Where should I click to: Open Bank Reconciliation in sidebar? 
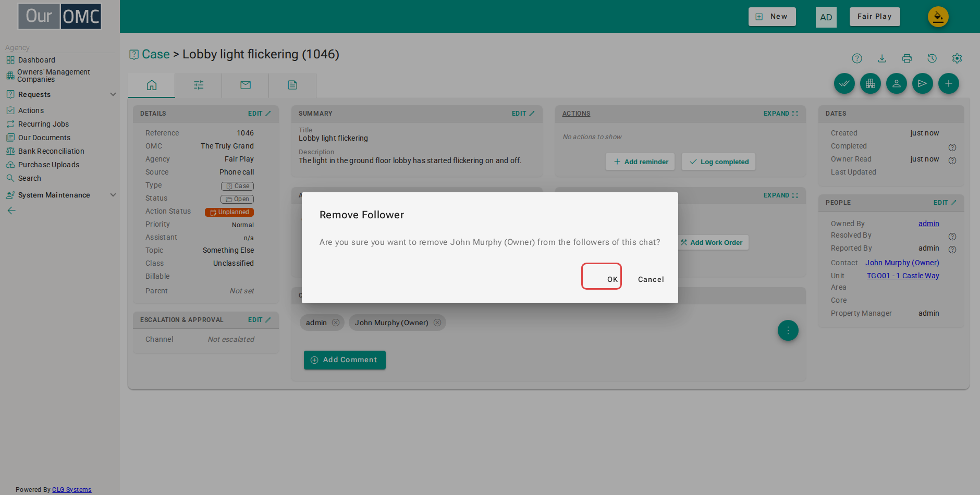51,151
